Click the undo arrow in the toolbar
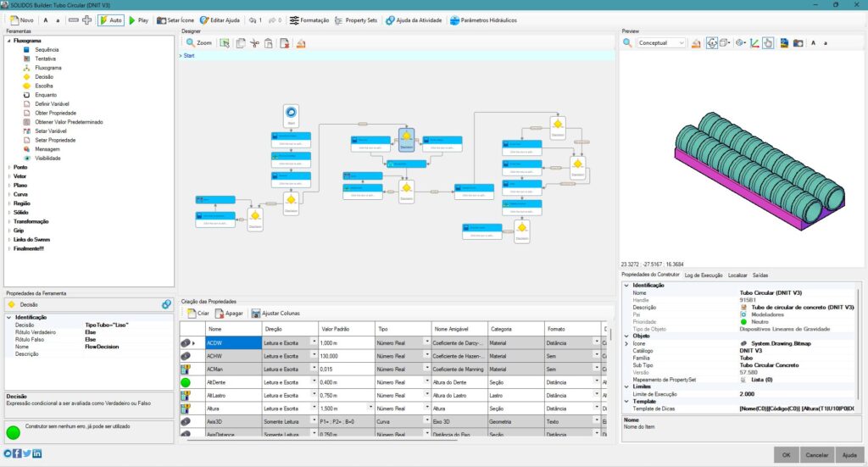 pos(253,20)
